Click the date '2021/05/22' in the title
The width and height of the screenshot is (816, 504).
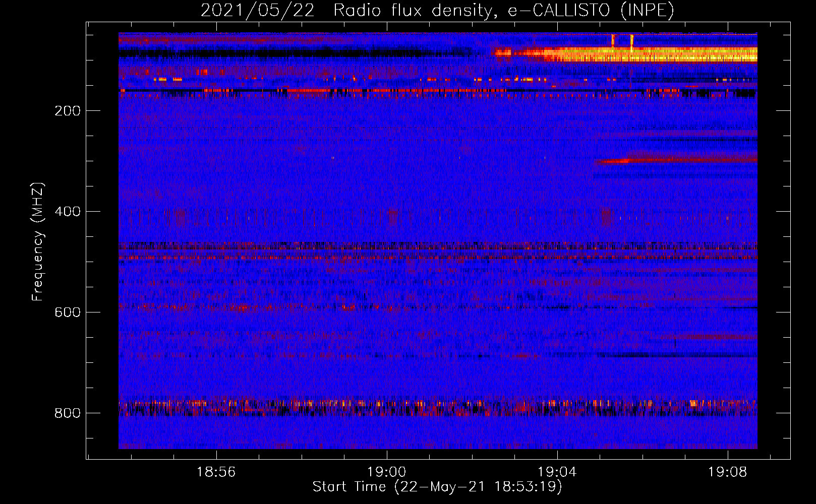click(258, 11)
